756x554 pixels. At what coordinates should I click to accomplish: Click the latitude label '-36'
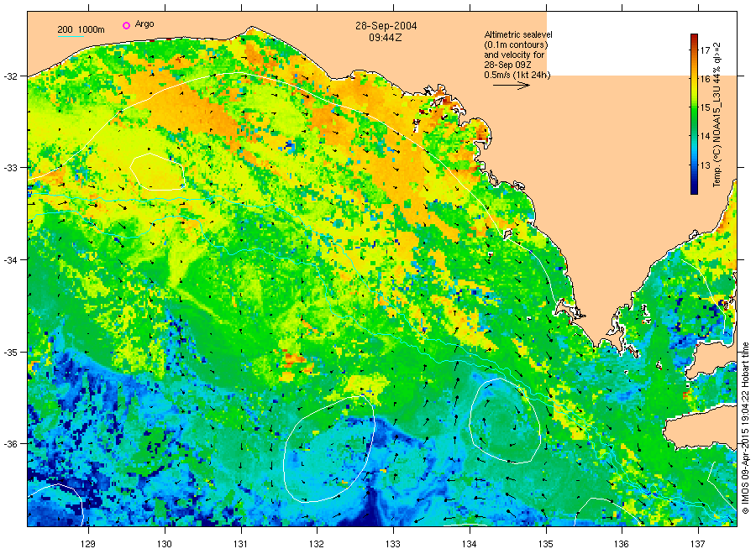(11, 444)
